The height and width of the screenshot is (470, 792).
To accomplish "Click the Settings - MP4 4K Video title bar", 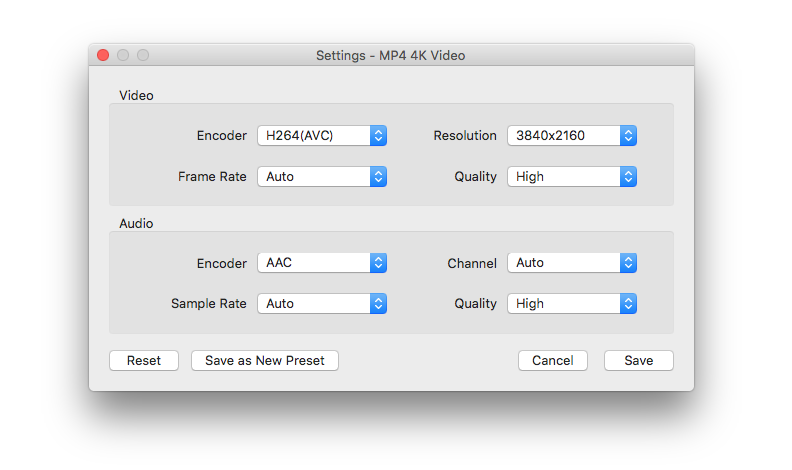I will (391, 55).
